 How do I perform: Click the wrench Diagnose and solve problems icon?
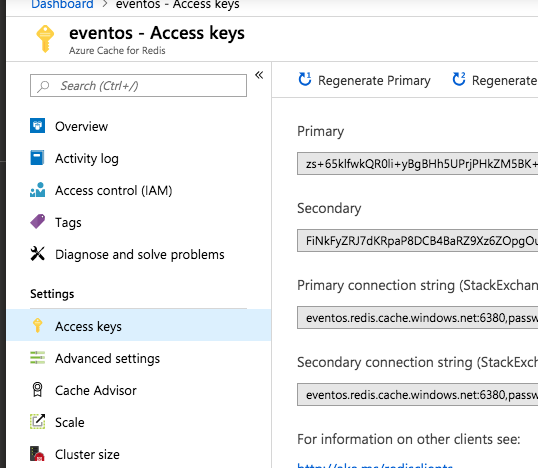(37, 254)
